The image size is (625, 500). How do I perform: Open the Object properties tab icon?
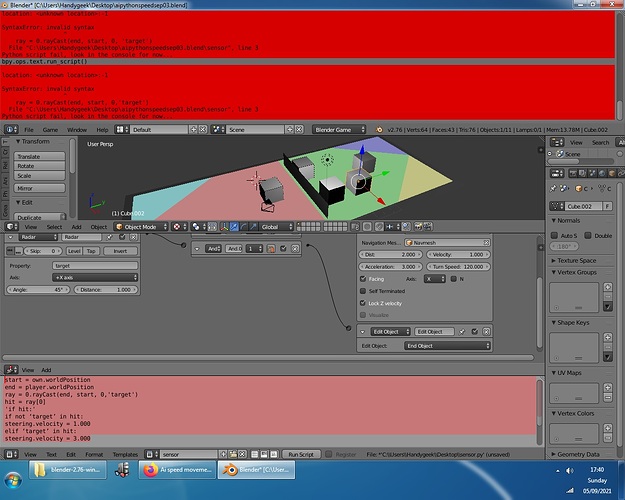611,173
